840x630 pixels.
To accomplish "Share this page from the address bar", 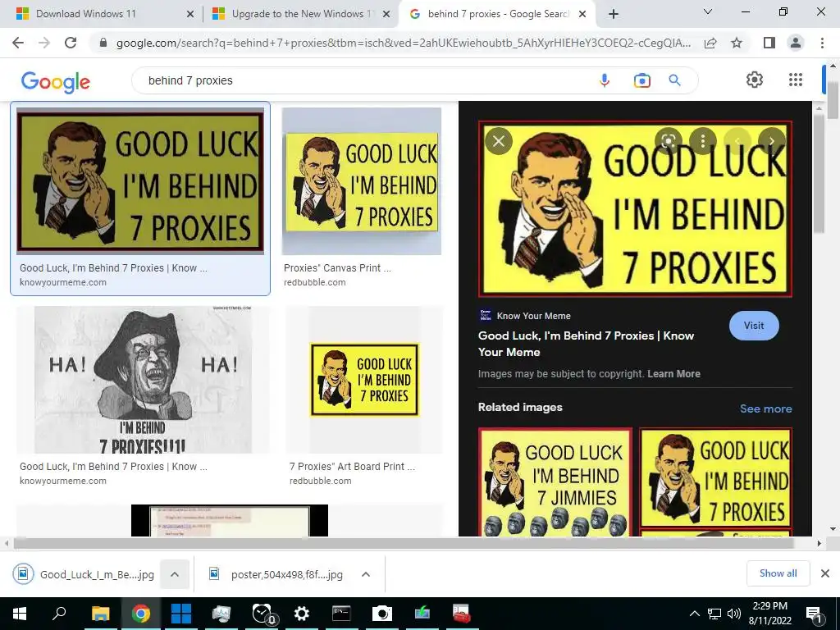I will [x=710, y=43].
